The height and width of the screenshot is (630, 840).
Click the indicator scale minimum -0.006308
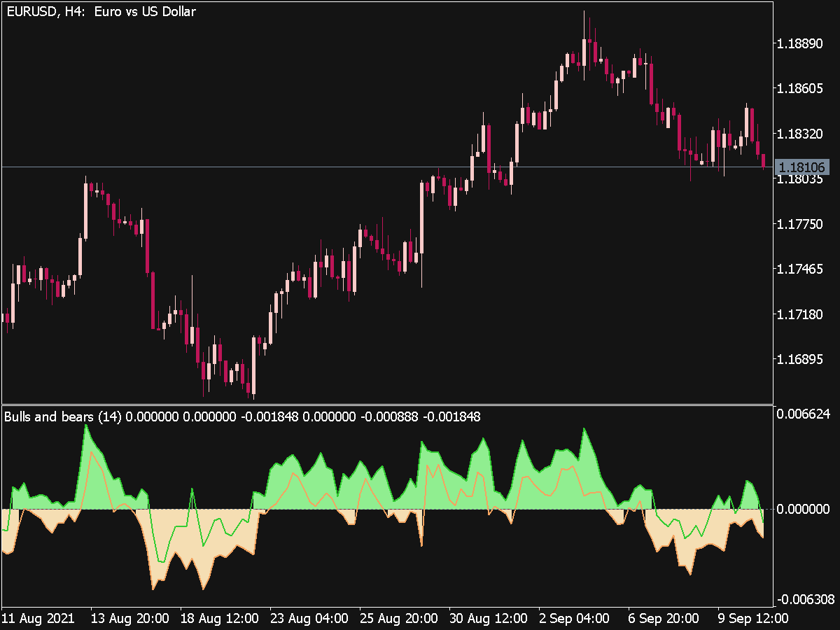pyautogui.click(x=805, y=599)
